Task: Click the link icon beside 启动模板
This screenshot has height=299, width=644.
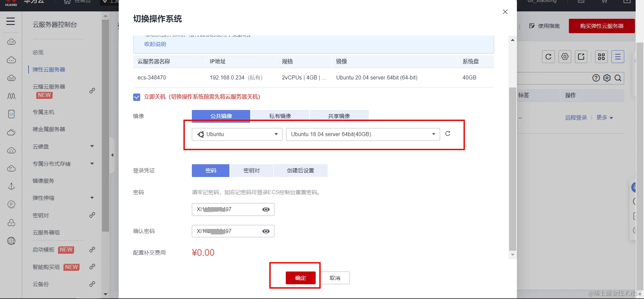Action: click(92, 249)
